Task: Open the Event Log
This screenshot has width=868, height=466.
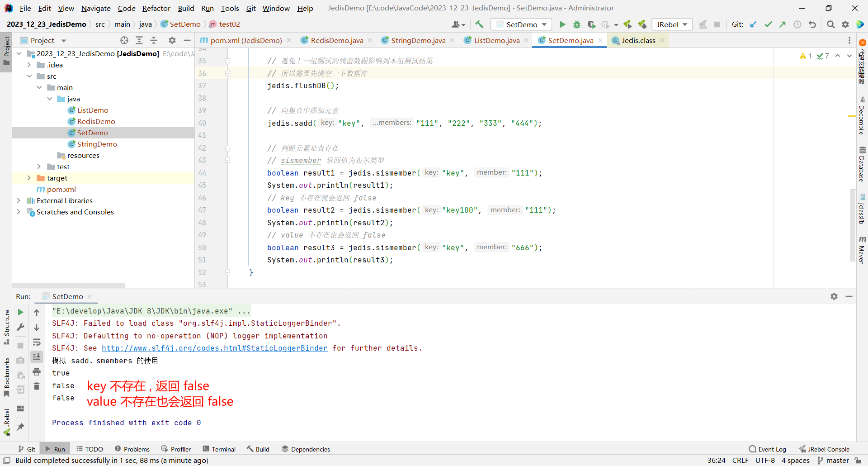Action: coord(767,449)
